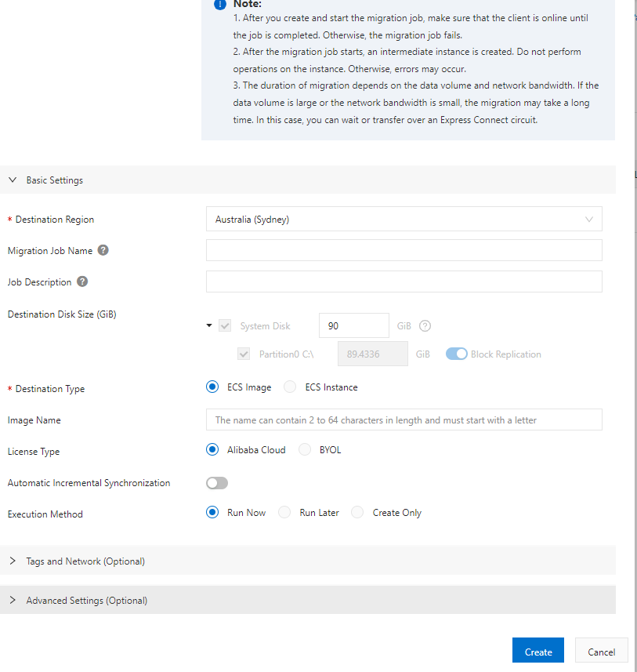
Task: Collapse the System Disk tree arrow
Action: (209, 326)
